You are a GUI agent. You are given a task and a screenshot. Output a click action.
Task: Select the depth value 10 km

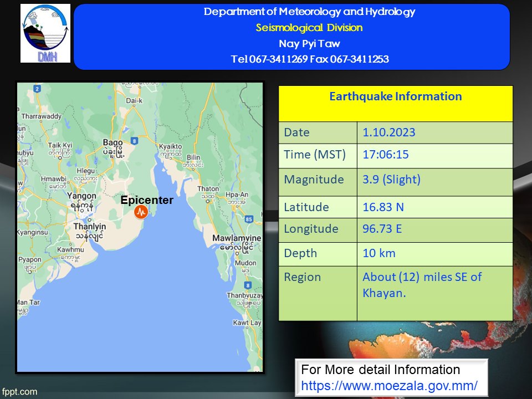pyautogui.click(x=379, y=253)
